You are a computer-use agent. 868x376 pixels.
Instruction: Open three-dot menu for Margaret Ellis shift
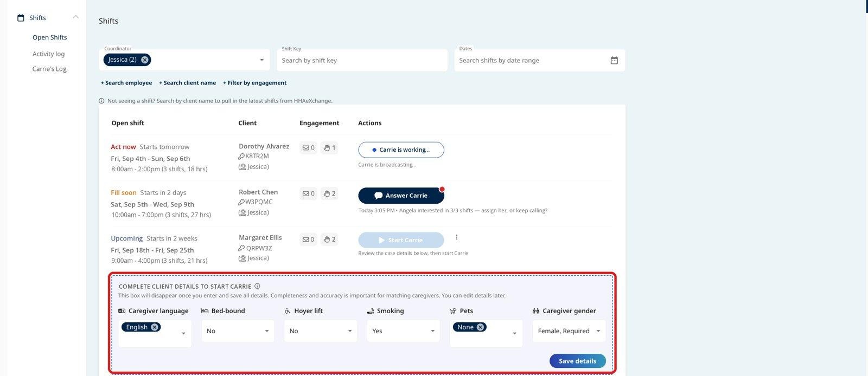click(457, 237)
